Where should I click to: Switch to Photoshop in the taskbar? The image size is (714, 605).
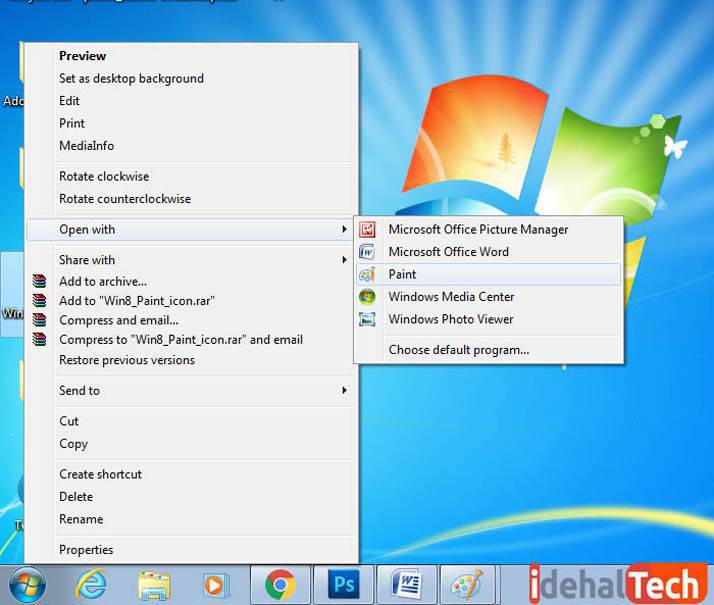343,585
